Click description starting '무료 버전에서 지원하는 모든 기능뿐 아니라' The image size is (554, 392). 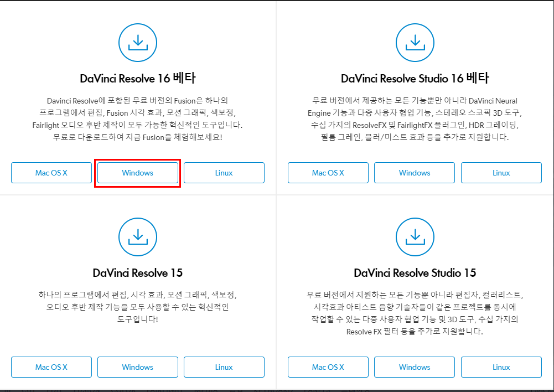pos(415,313)
